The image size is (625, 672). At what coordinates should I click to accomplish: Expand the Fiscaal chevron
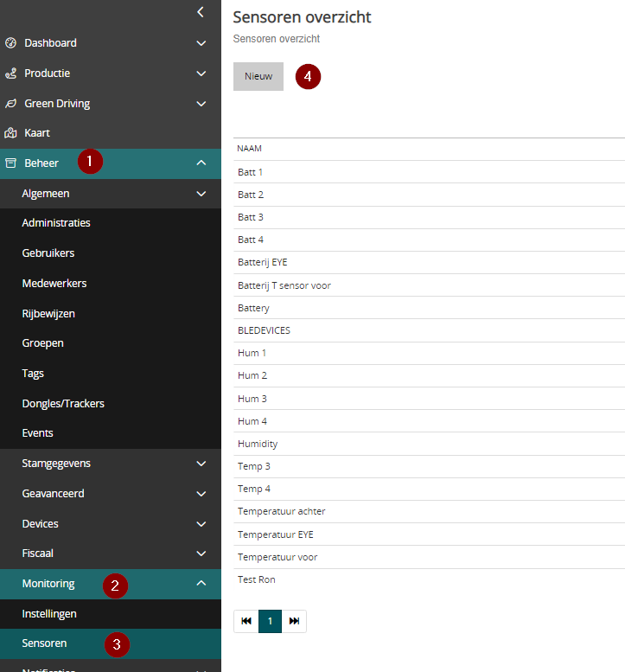(x=201, y=554)
